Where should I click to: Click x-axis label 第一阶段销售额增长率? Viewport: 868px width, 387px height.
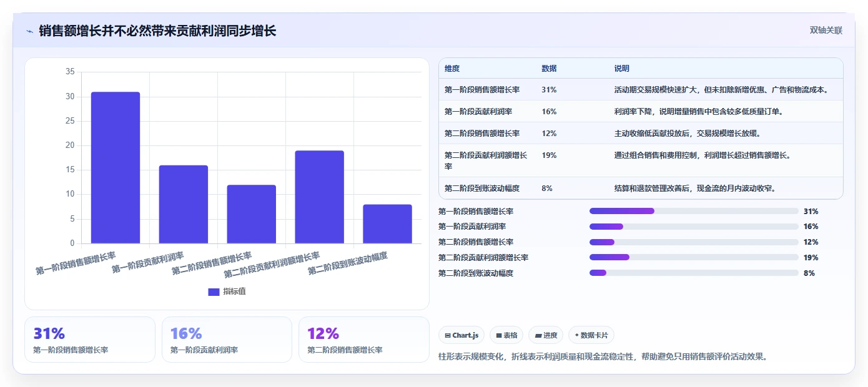point(76,263)
